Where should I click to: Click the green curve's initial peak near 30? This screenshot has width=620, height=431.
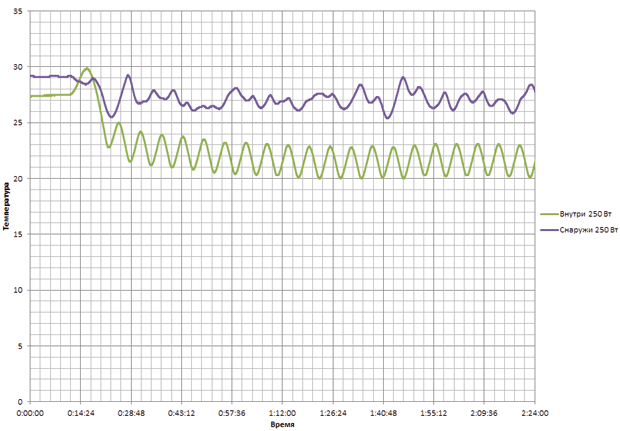(87, 69)
